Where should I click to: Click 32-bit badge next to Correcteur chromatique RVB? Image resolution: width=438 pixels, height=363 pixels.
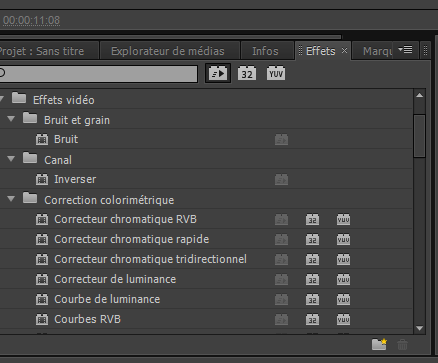[312, 219]
